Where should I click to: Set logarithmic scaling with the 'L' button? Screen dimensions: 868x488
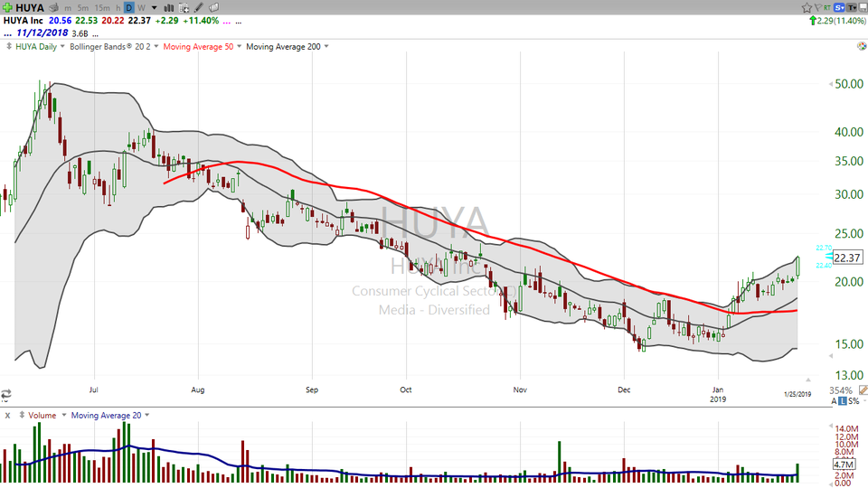[x=842, y=400]
